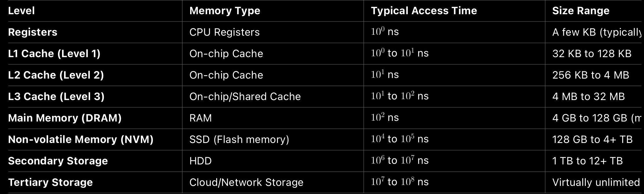
Task: Select the L1 Cache (Level 1) cell
Action: coord(54,54)
